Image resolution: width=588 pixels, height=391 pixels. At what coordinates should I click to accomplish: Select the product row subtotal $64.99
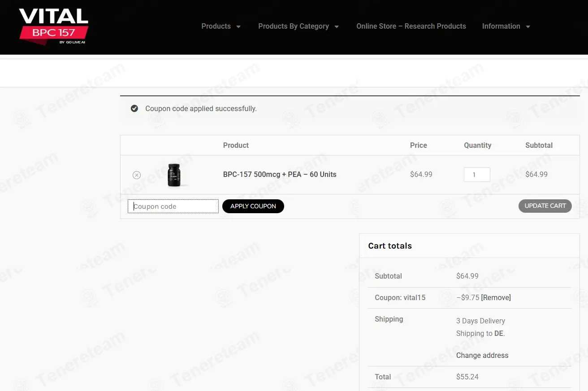pyautogui.click(x=536, y=175)
